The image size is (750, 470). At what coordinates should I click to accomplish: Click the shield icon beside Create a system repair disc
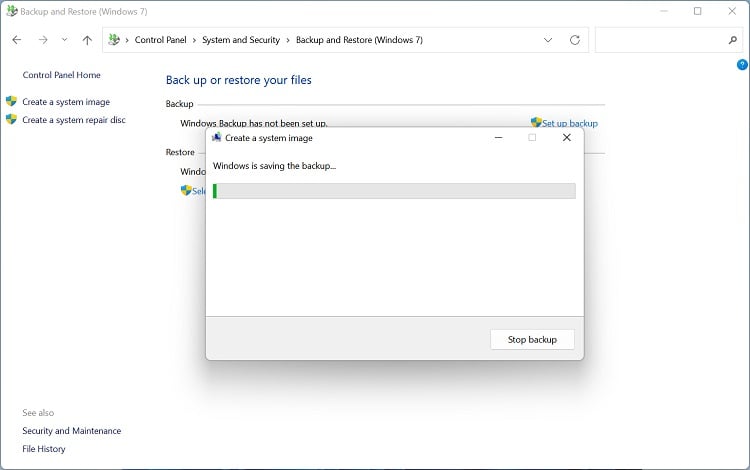point(11,119)
